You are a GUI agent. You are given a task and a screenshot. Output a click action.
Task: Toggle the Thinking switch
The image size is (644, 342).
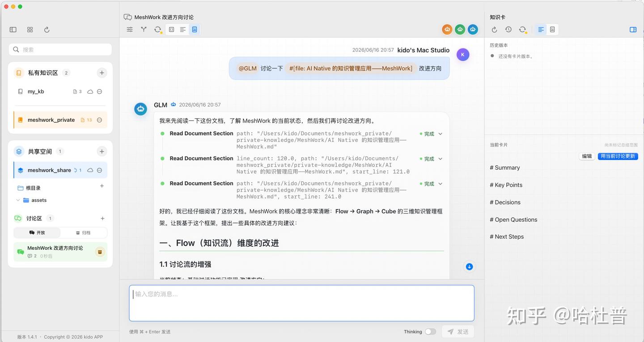(430, 332)
